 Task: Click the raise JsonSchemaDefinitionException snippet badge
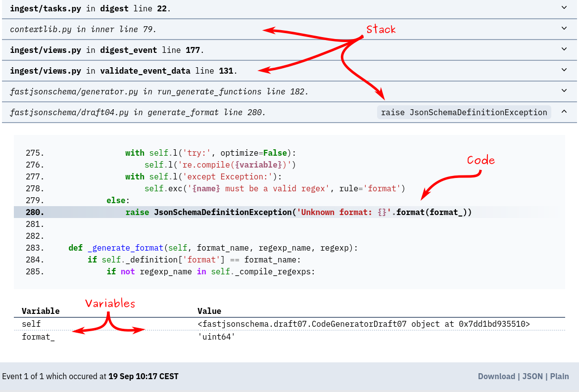pyautogui.click(x=464, y=112)
